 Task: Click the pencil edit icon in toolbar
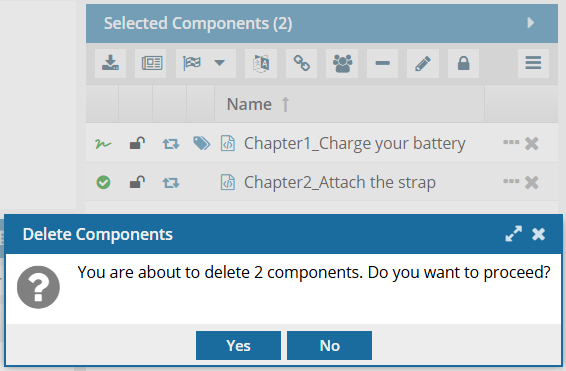pyautogui.click(x=423, y=64)
